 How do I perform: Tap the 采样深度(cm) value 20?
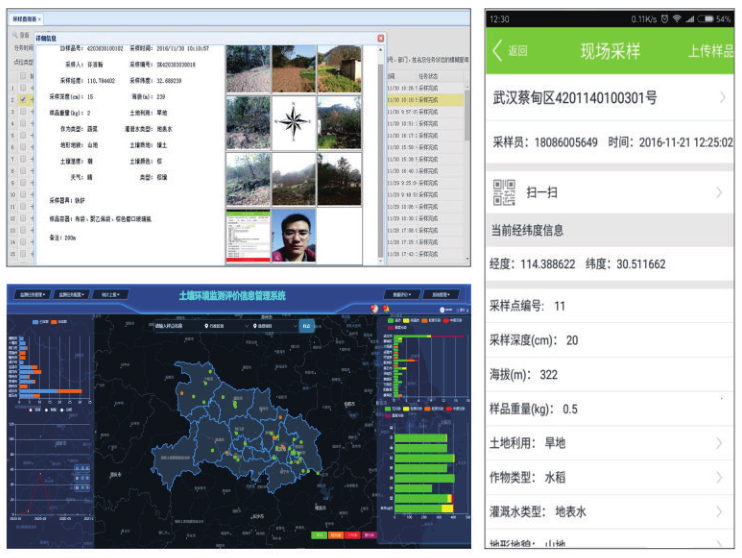point(572,340)
